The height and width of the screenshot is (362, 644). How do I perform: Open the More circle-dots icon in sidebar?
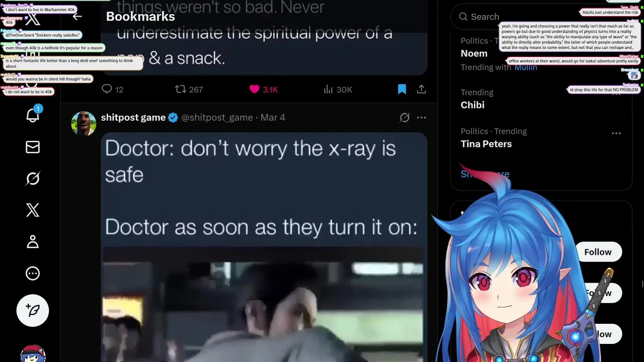(33, 274)
